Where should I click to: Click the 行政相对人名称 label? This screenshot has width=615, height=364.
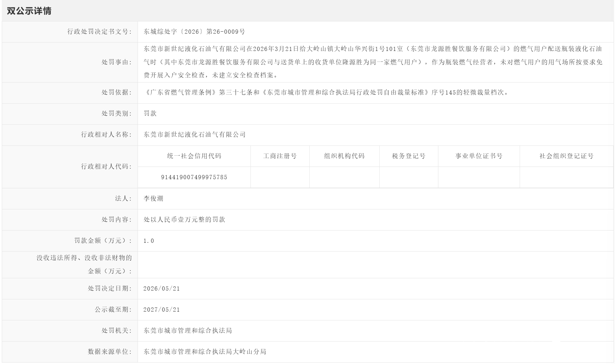[107, 135]
